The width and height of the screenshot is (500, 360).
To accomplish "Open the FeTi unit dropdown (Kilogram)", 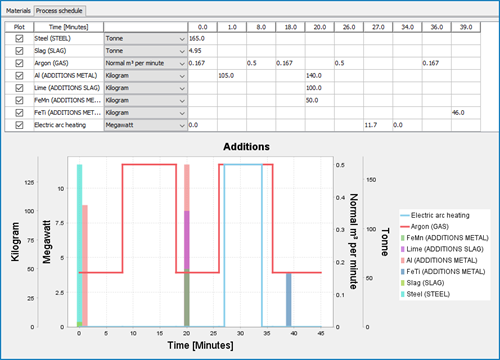I will [x=145, y=113].
